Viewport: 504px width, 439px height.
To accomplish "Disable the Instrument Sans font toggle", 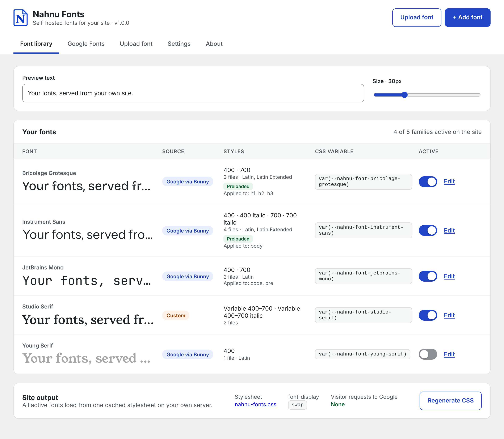I will [x=428, y=231].
